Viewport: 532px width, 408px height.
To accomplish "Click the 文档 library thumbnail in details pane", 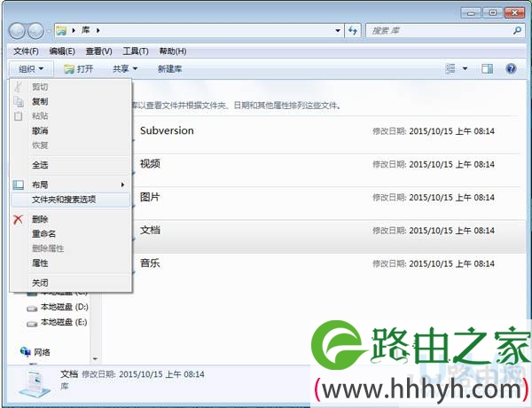I will point(35,383).
